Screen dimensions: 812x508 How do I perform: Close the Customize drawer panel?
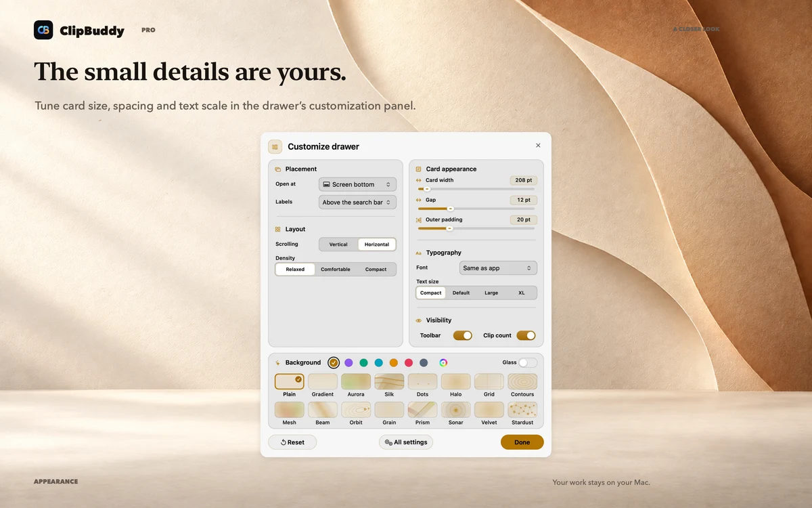click(x=538, y=146)
